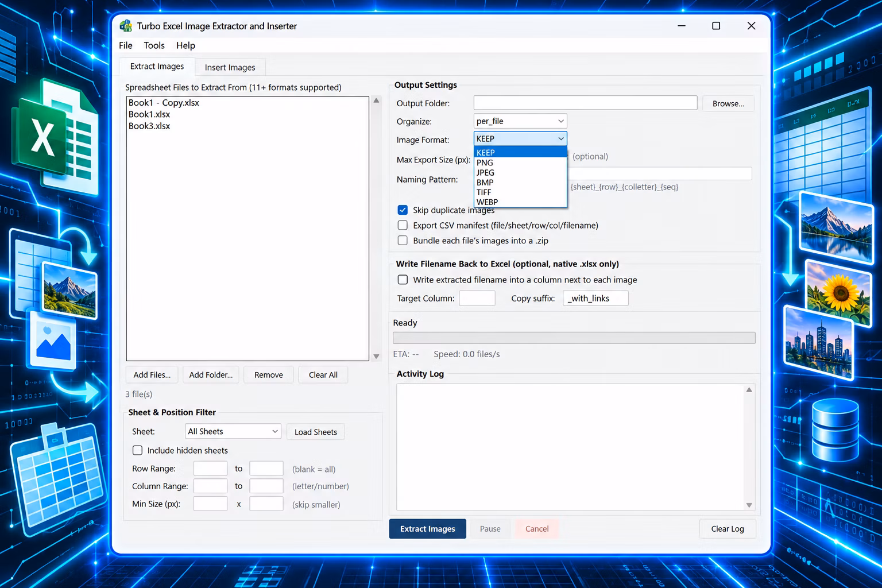Choose WEBP from Image Format list
The image size is (882, 588).
(x=520, y=202)
